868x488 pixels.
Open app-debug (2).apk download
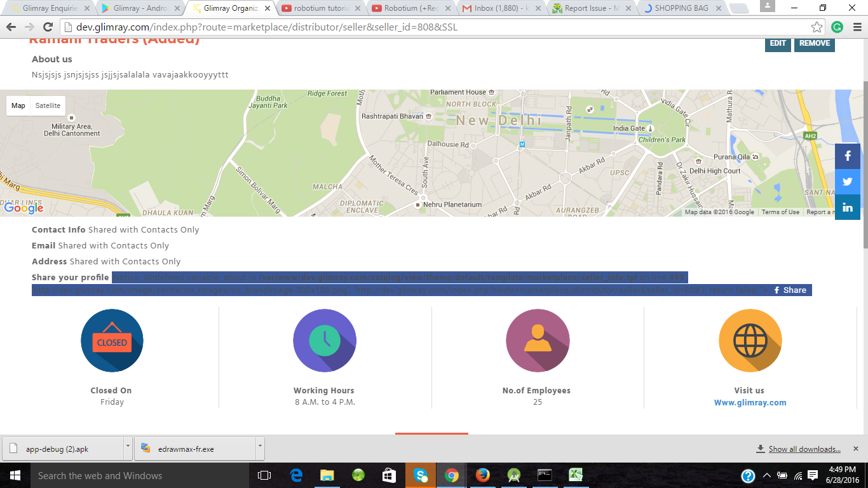[x=62, y=449]
